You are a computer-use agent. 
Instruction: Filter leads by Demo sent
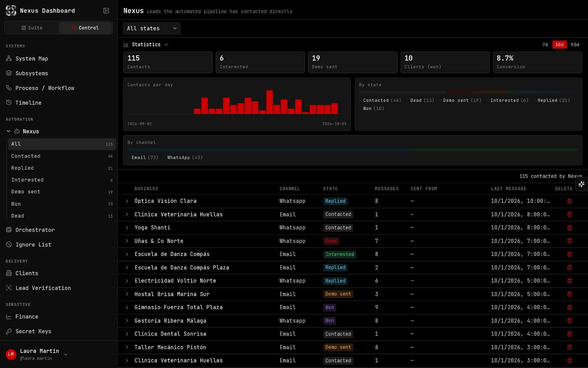coord(62,192)
